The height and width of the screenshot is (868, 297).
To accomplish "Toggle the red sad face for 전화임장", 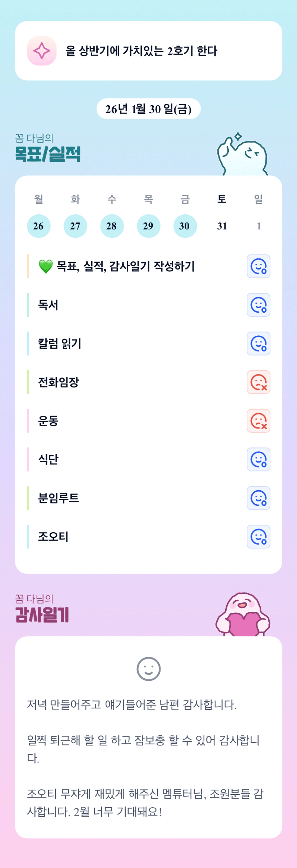I will coord(258,382).
